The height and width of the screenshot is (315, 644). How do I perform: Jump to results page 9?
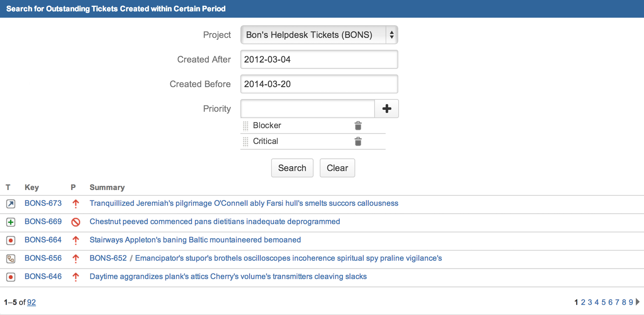click(x=631, y=302)
